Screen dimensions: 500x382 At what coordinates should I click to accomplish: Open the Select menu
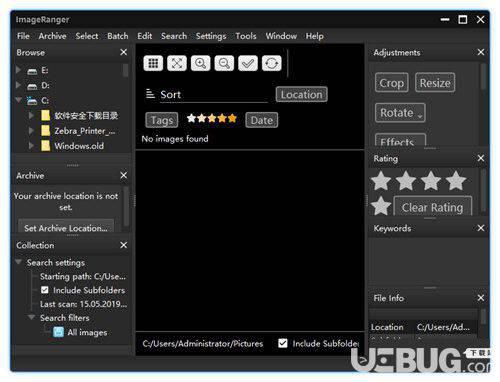tap(87, 36)
